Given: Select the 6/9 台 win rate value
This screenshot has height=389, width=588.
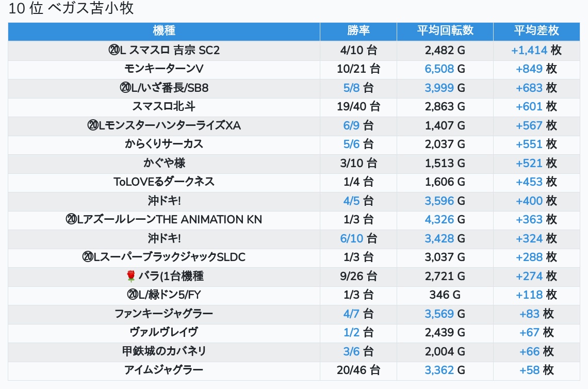Looking at the screenshot, I should [x=358, y=125].
